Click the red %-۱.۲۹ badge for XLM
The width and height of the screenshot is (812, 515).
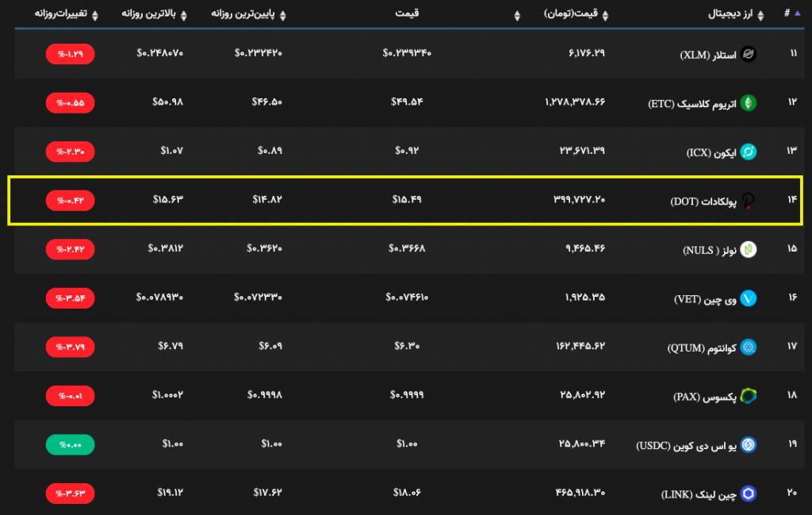[70, 54]
